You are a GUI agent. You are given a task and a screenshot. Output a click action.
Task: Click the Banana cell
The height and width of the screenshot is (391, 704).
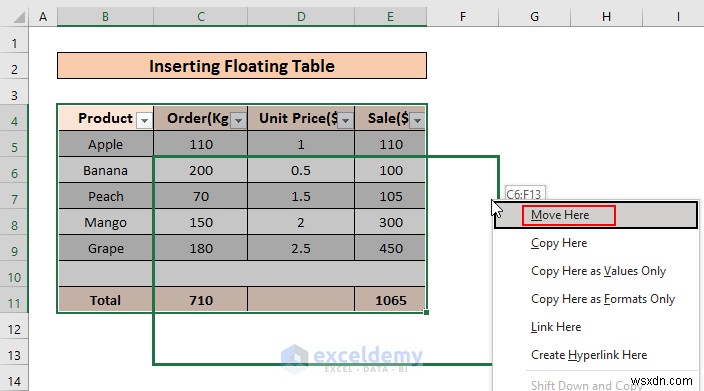point(106,170)
